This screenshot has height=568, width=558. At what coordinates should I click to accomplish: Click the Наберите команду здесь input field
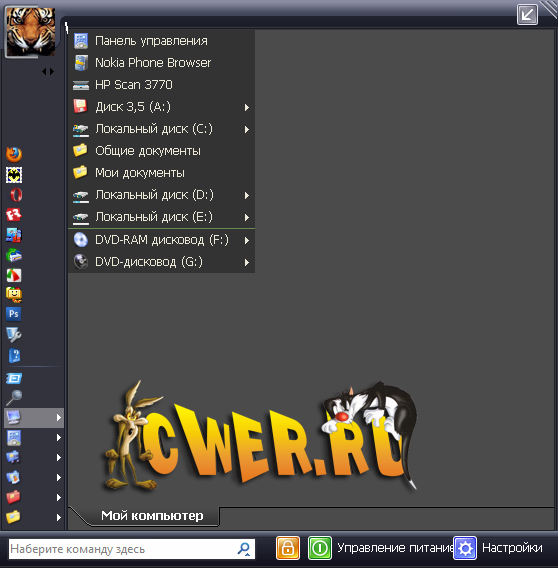pos(132,549)
